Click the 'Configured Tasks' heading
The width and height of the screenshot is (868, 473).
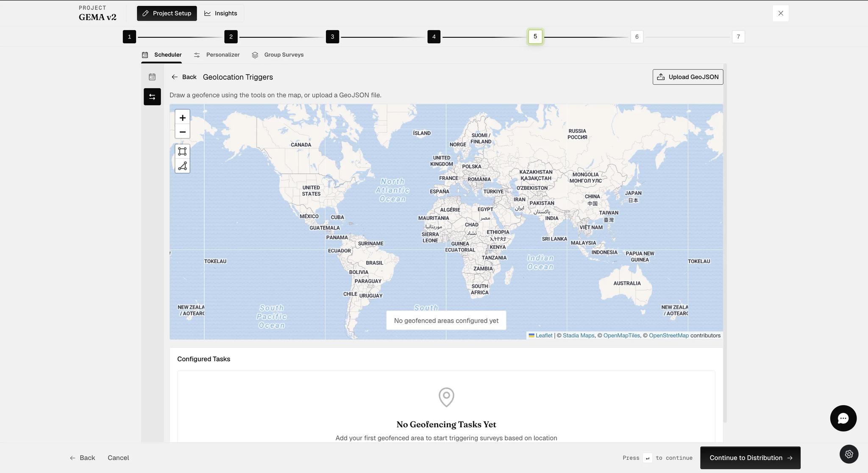(x=203, y=359)
